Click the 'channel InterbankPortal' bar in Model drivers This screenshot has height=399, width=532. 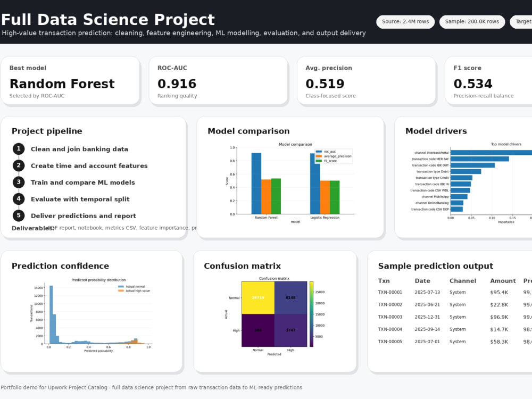[x=491, y=153]
